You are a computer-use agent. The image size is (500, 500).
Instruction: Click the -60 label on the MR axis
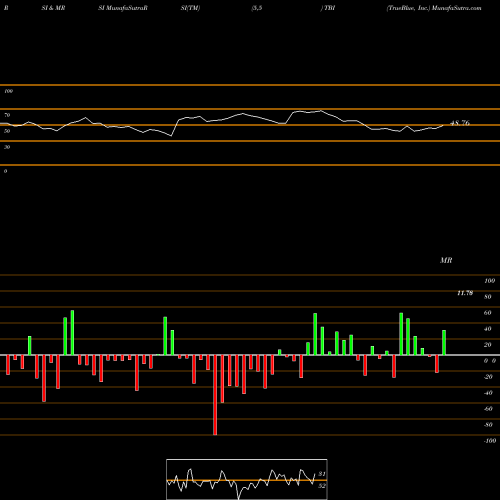click(x=488, y=409)
